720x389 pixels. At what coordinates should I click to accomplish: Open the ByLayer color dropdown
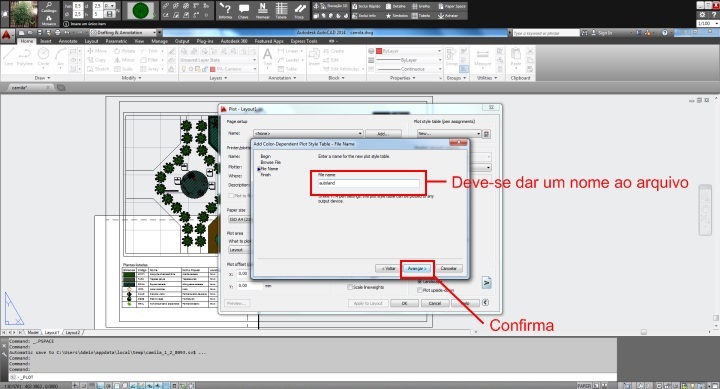pyautogui.click(x=409, y=51)
